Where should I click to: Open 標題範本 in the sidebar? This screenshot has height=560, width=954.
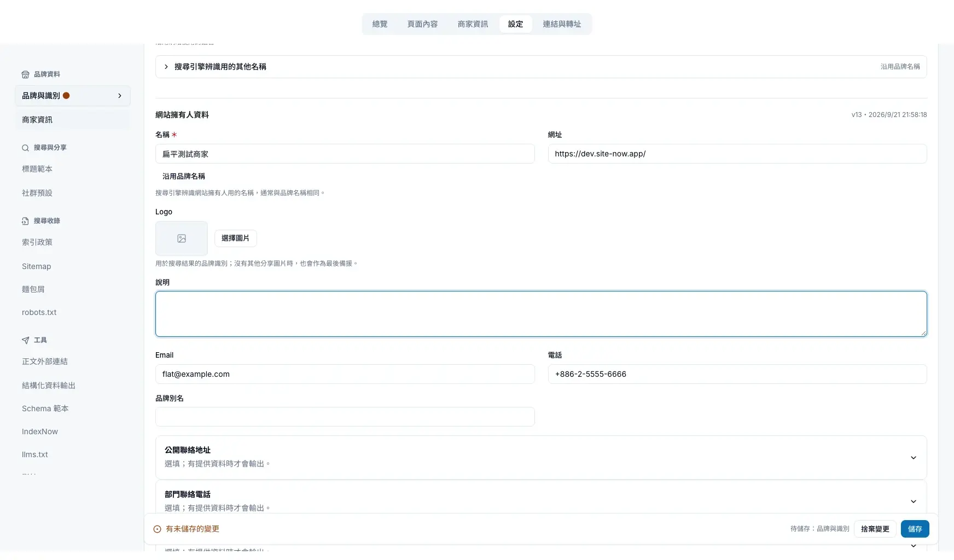tap(73, 169)
